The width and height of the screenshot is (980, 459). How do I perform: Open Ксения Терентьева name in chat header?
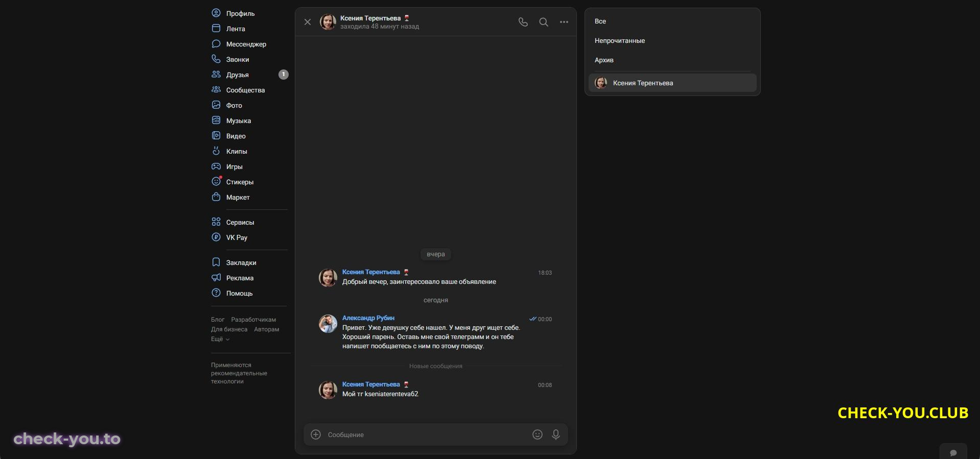coord(370,18)
